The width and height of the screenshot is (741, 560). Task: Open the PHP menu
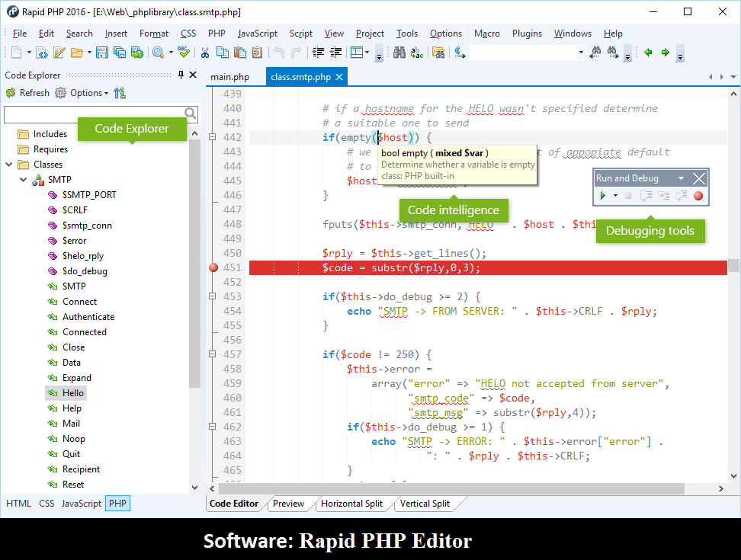pos(217,34)
